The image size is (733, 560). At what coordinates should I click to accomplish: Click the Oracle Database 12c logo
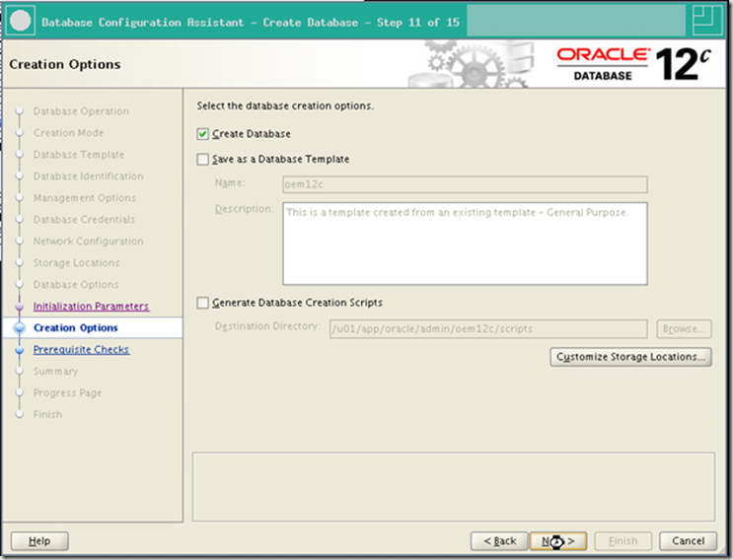tap(634, 64)
